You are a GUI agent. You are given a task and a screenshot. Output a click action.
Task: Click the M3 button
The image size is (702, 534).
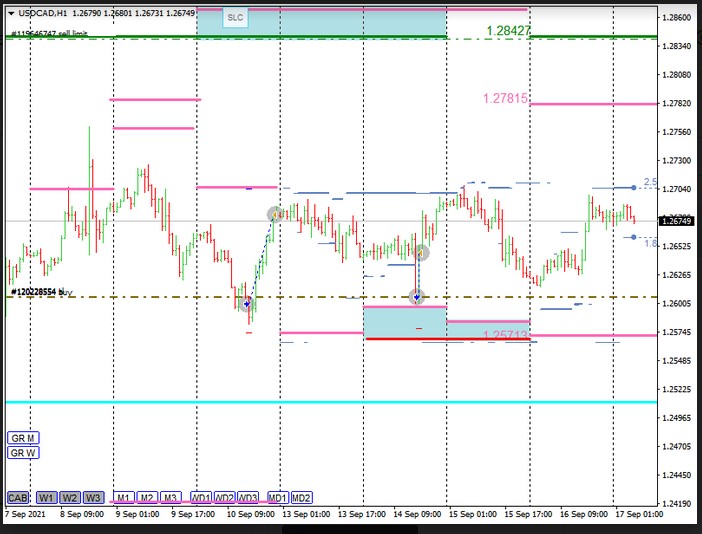(171, 497)
